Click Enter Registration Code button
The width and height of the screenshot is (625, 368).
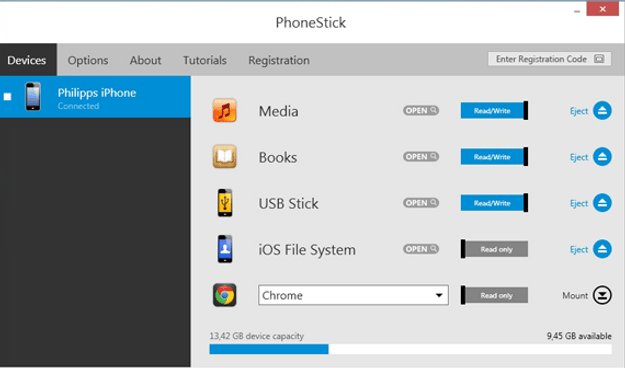click(549, 59)
